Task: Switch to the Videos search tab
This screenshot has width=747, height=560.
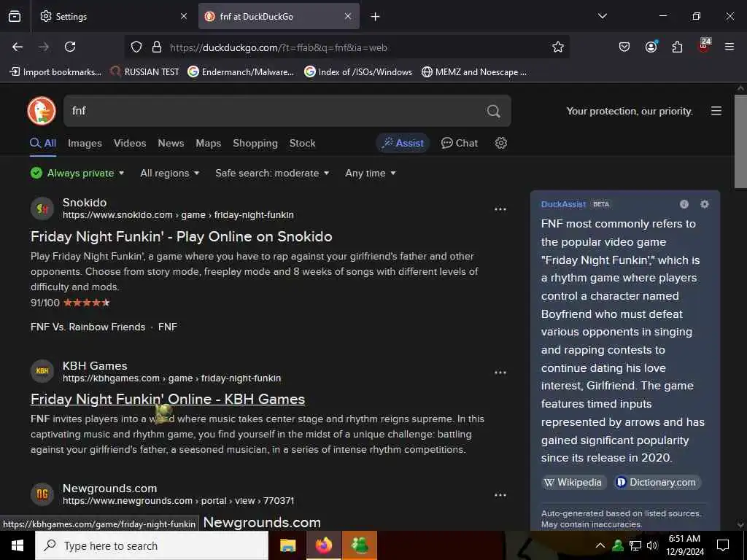Action: point(130,143)
